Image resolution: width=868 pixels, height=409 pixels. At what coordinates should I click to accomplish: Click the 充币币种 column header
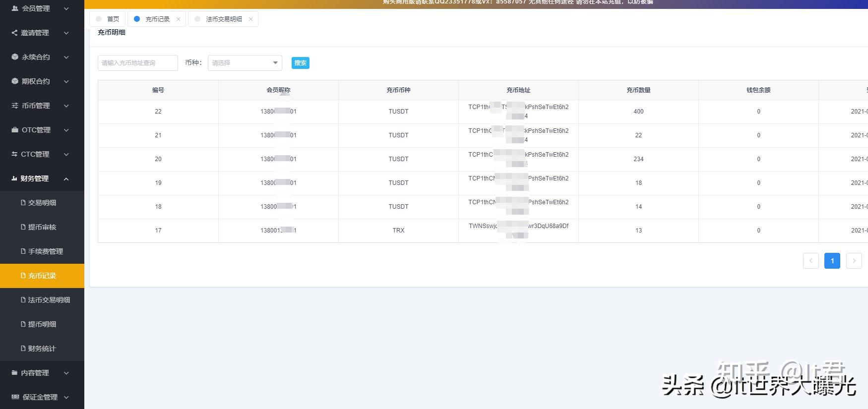click(x=398, y=90)
